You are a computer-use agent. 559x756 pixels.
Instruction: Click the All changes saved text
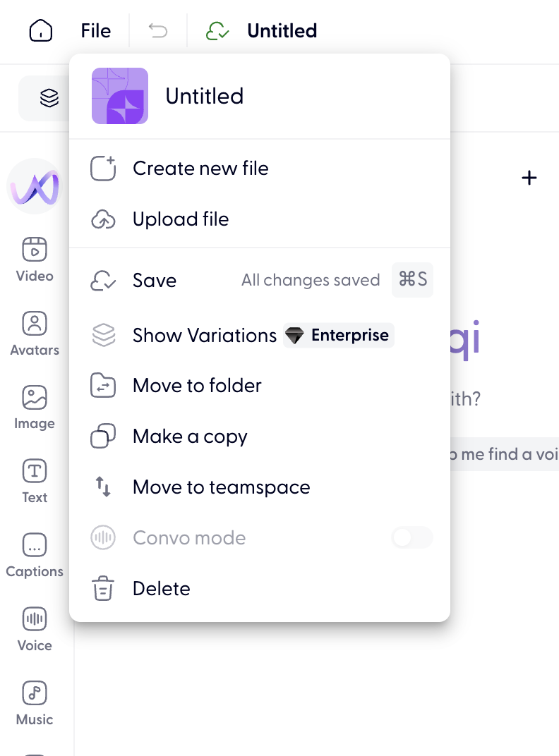coord(311,280)
